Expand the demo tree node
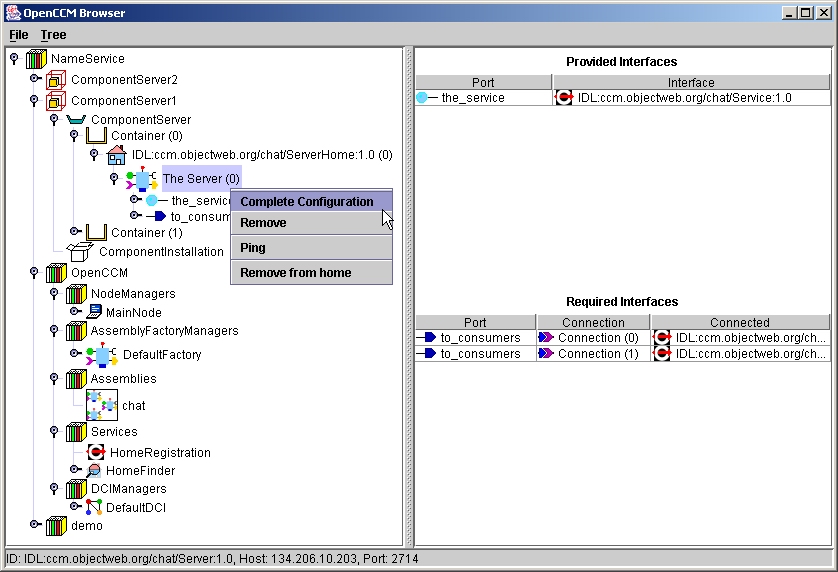This screenshot has height=572, width=838. pos(34,524)
